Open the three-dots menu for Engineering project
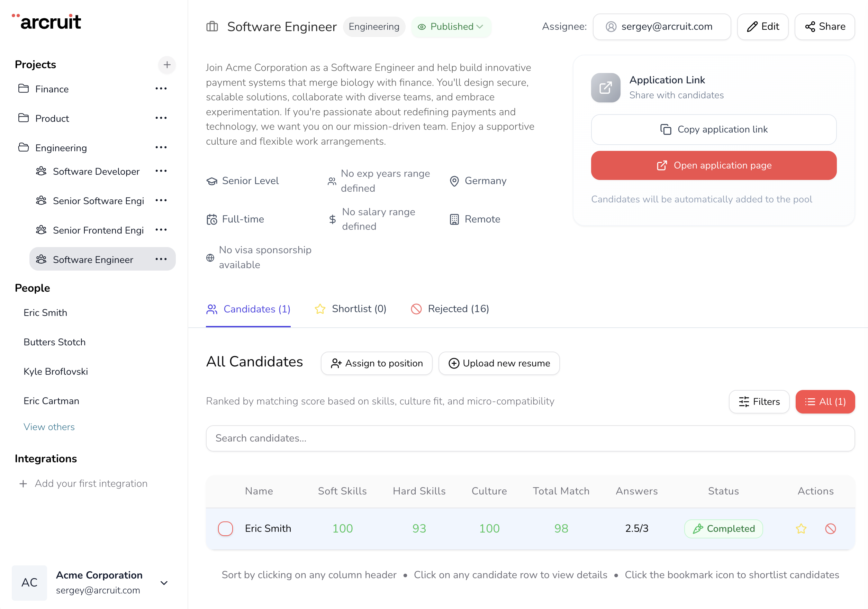This screenshot has width=868, height=609. [x=161, y=148]
